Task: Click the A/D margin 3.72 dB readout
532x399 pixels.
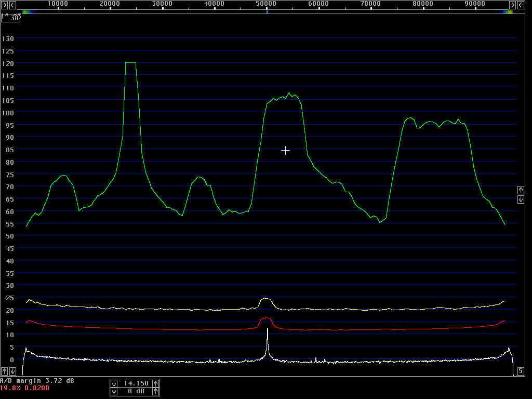Action: (37, 381)
